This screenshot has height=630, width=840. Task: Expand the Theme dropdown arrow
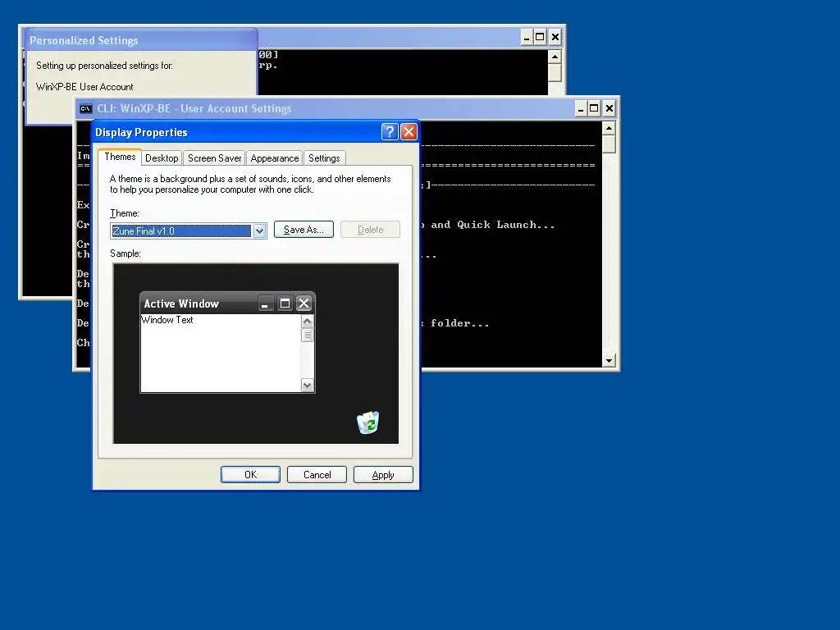point(260,231)
